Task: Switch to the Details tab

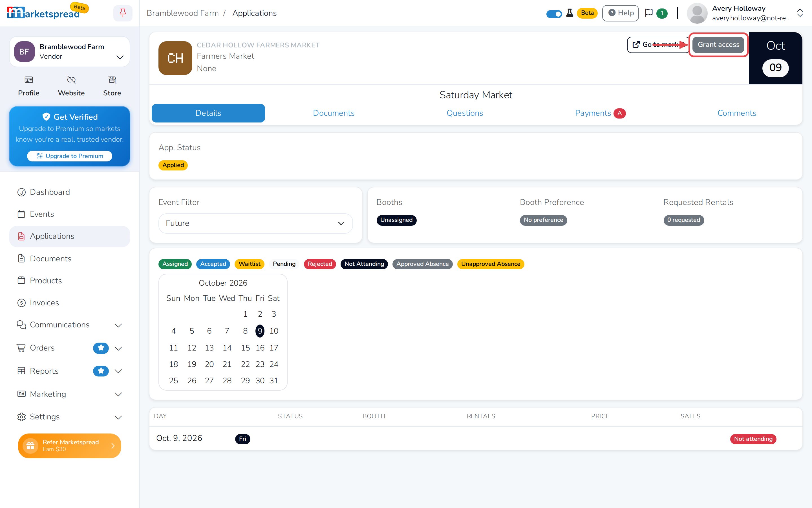Action: click(208, 113)
